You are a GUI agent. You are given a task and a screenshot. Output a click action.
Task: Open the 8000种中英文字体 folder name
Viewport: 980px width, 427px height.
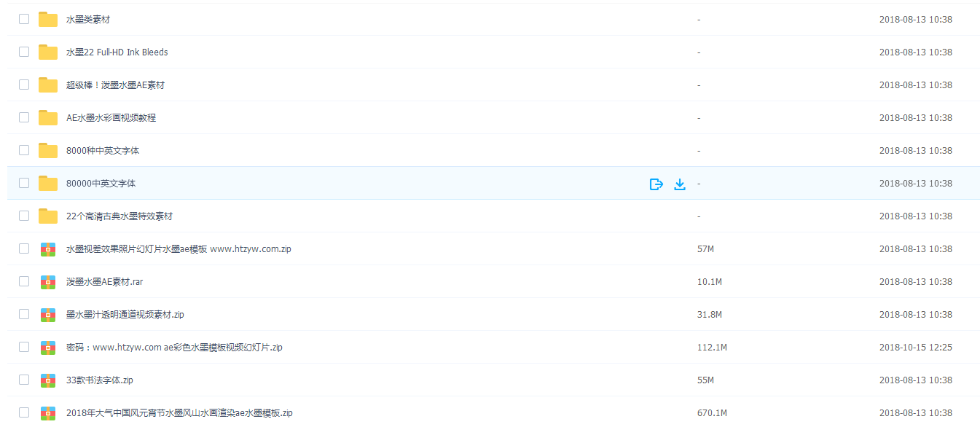103,151
